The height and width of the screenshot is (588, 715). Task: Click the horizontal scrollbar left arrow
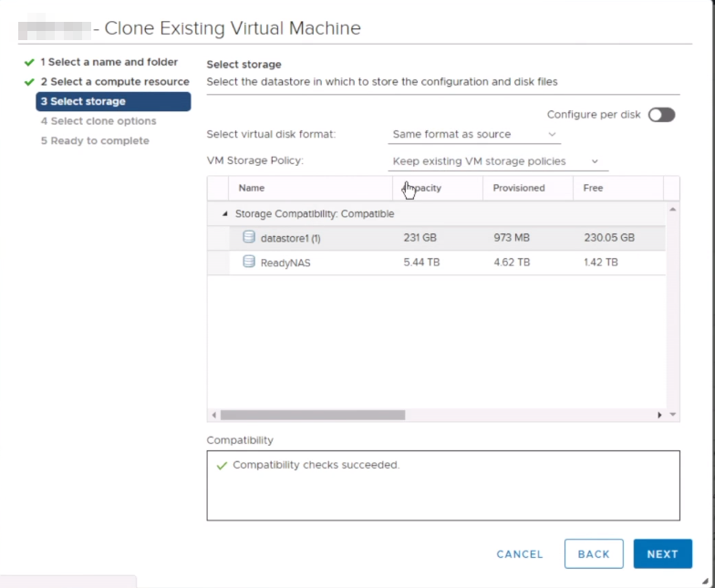(213, 415)
